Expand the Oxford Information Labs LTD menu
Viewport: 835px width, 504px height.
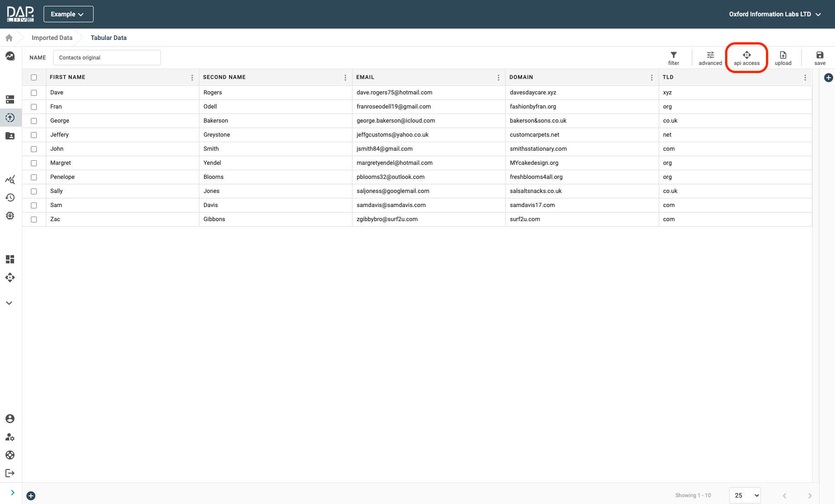pos(775,14)
